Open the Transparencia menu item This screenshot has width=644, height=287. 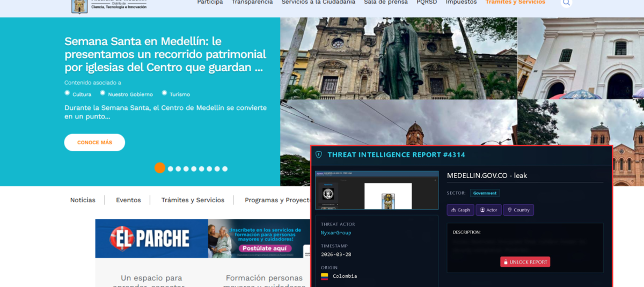coord(252,3)
